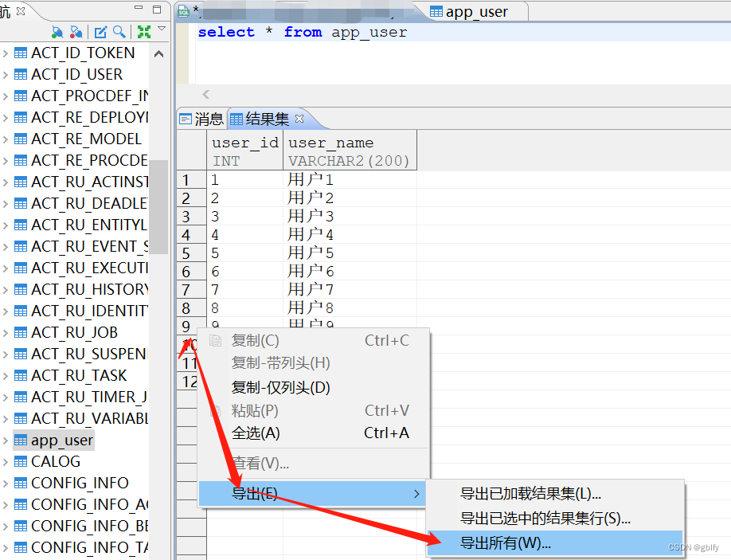Viewport: 731px width, 560px height.
Task: Choose 导出已选中的结果集行(S)... in submenu
Action: 555,519
